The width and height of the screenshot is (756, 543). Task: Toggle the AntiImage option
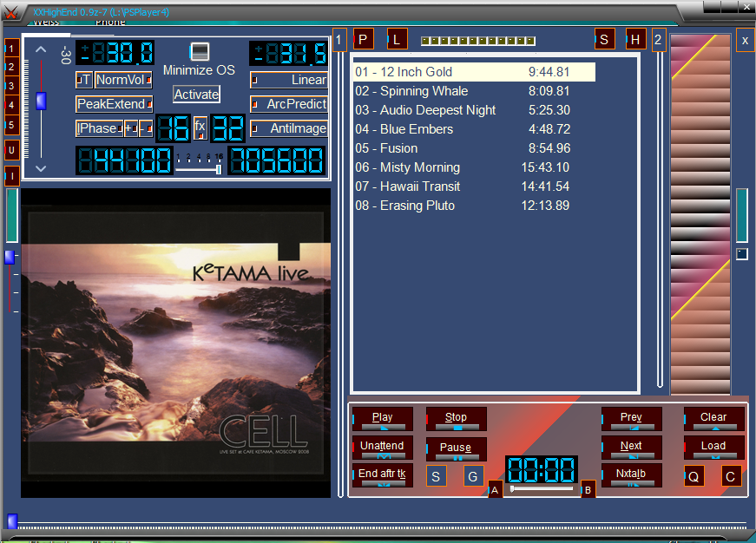tap(289, 128)
